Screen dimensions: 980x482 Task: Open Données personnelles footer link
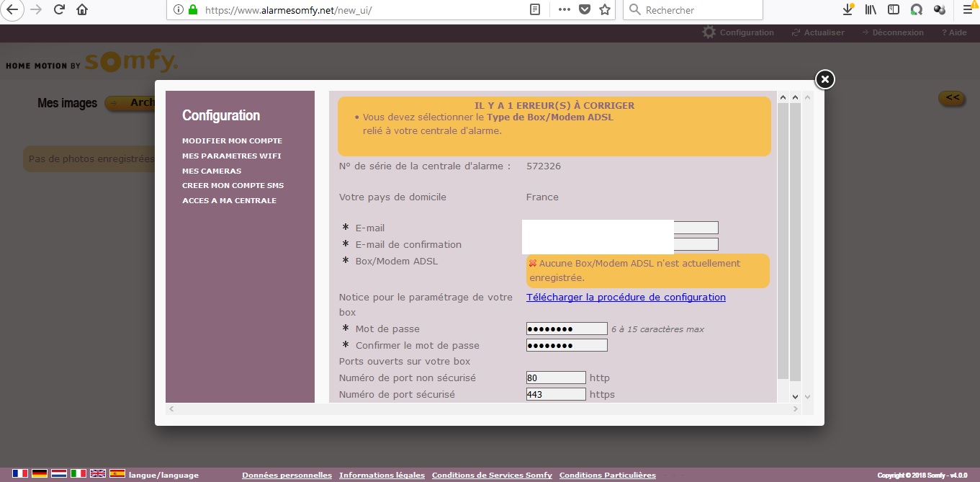[287, 475]
